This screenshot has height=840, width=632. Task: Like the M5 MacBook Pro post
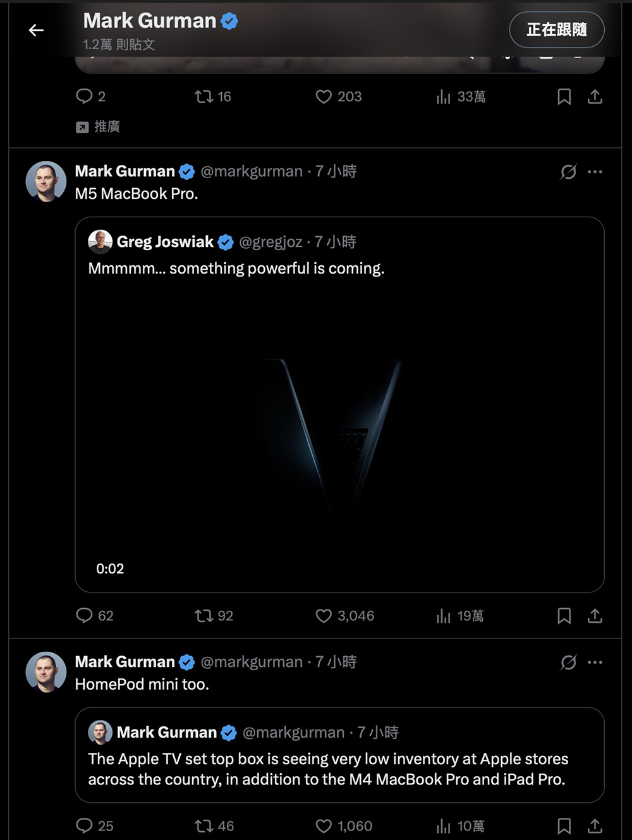pos(324,616)
